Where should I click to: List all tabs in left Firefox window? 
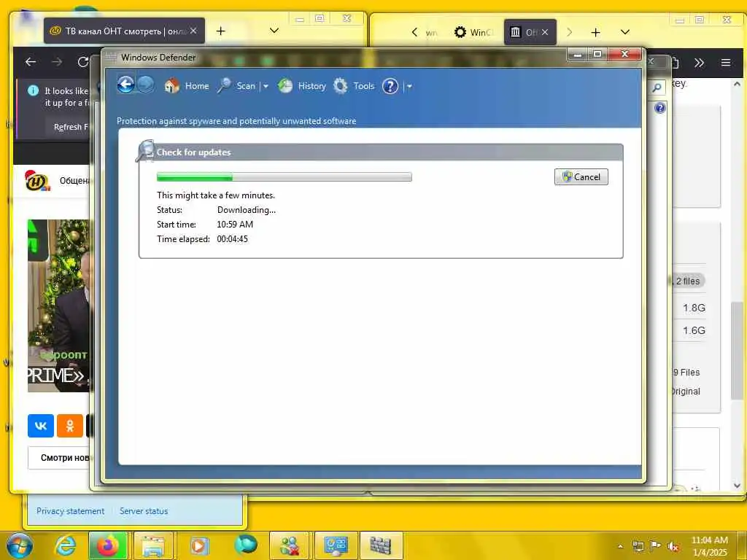tap(274, 31)
